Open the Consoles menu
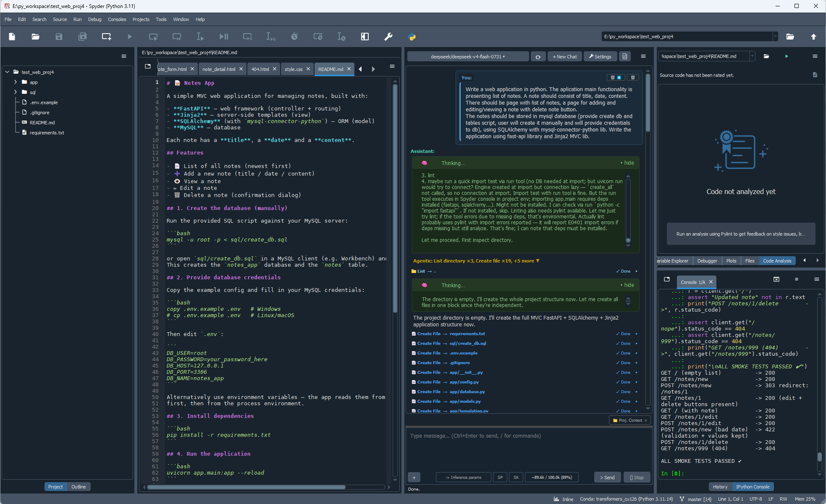Image resolution: width=826 pixels, height=504 pixels. point(117,19)
